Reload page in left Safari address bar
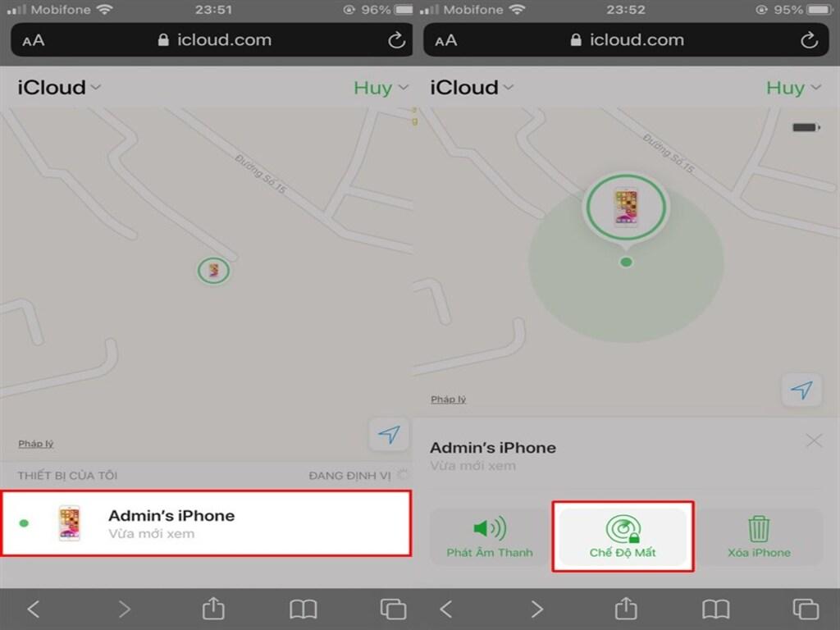Screen dimensions: 840x630 point(396,40)
